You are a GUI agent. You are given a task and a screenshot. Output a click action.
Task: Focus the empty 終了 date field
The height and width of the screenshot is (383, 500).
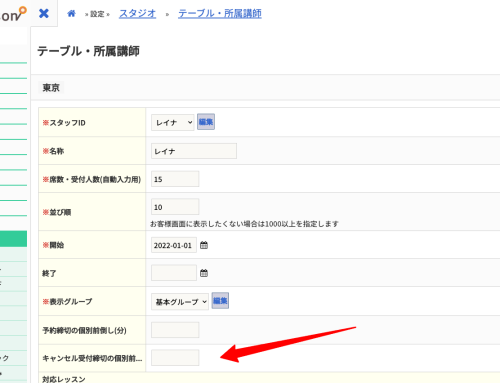click(174, 273)
